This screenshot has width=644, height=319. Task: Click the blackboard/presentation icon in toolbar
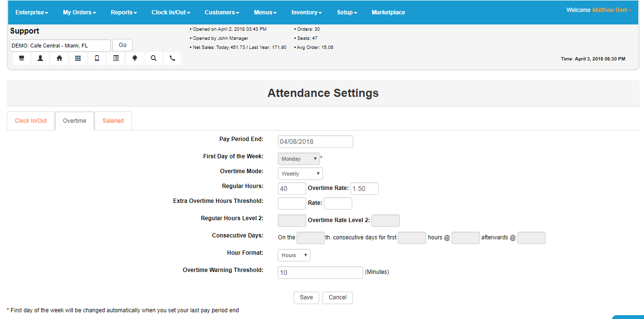[21, 59]
